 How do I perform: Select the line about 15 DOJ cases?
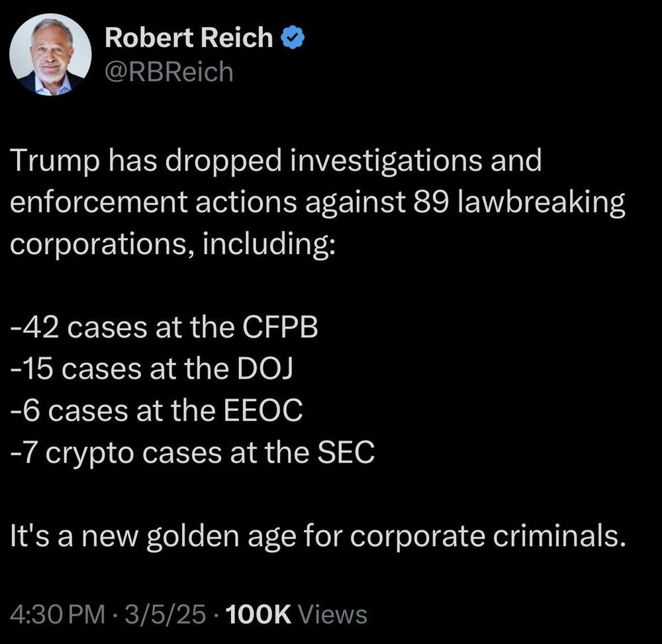(152, 369)
